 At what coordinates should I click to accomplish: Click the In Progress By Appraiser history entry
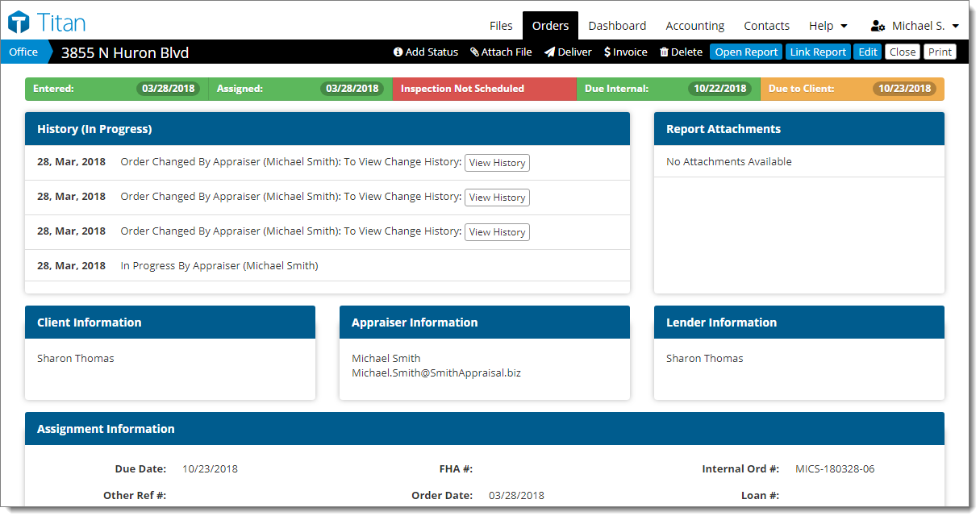(219, 266)
